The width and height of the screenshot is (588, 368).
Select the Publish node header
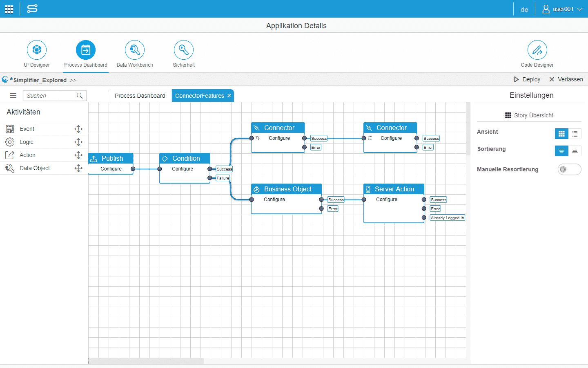pyautogui.click(x=111, y=158)
